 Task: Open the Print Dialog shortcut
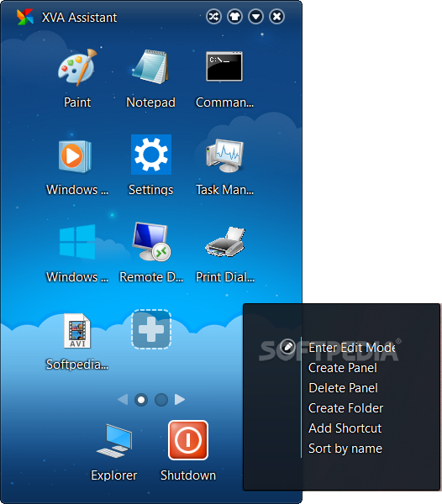[x=225, y=242]
